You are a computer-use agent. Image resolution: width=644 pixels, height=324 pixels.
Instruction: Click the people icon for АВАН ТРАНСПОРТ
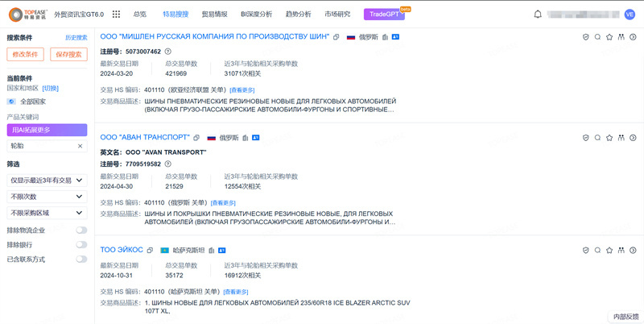tap(621, 138)
